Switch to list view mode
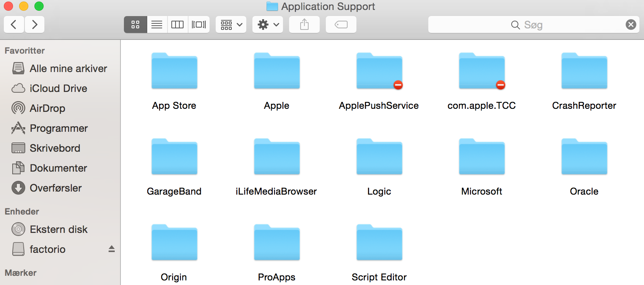 pos(157,25)
